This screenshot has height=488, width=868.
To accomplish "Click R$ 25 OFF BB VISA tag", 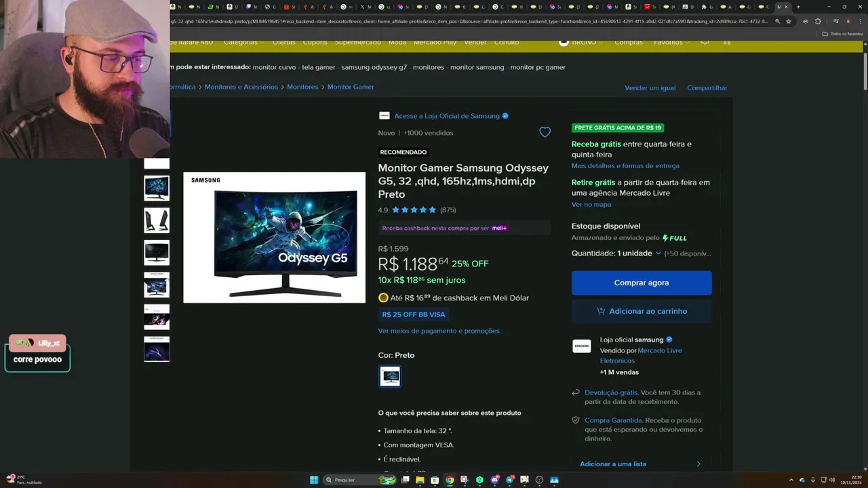I will tap(414, 314).
